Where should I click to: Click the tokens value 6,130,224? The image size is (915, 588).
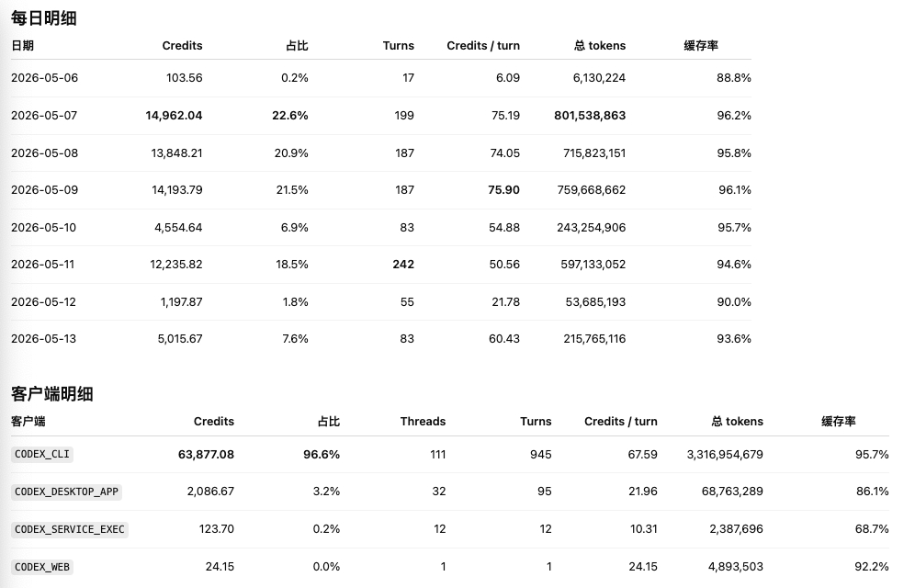point(599,77)
